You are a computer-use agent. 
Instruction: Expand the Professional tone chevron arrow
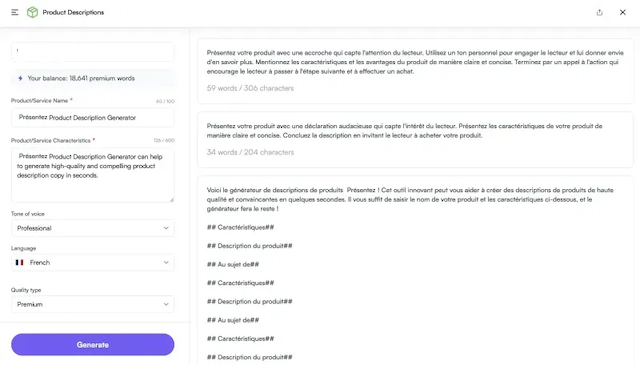(x=166, y=228)
